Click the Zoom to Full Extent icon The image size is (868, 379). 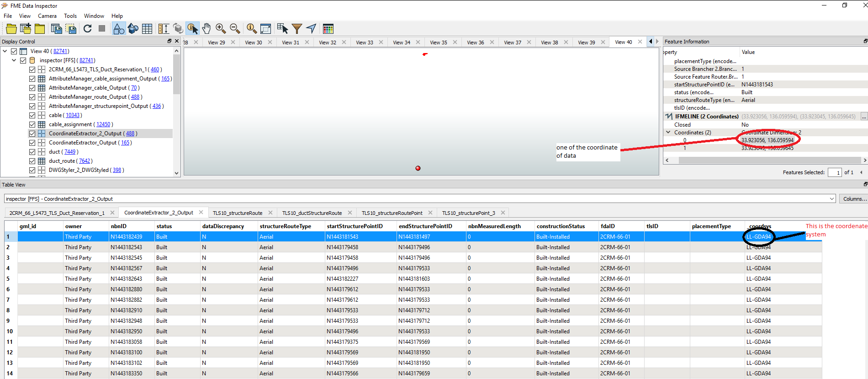(x=266, y=29)
